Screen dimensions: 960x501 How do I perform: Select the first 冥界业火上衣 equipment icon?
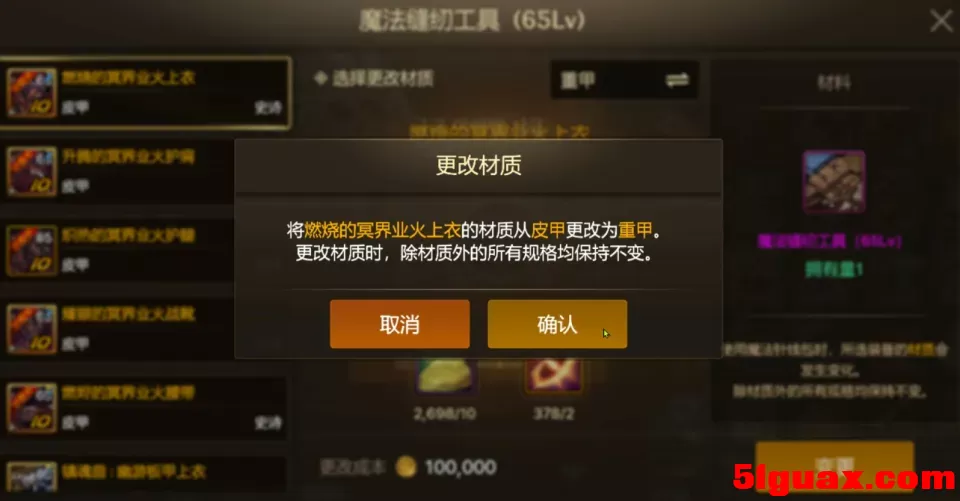click(x=32, y=92)
